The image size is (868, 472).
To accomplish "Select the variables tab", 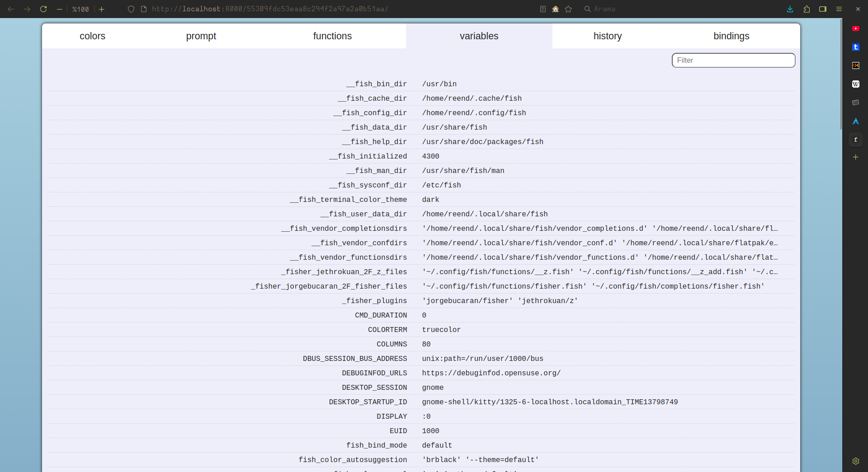I will [479, 36].
